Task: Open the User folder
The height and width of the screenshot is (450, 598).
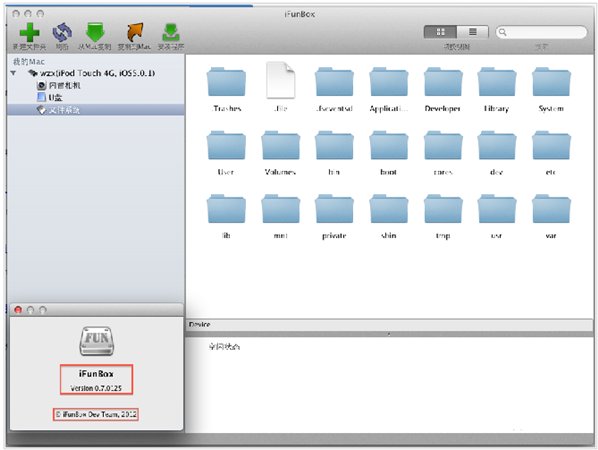Action: point(226,145)
